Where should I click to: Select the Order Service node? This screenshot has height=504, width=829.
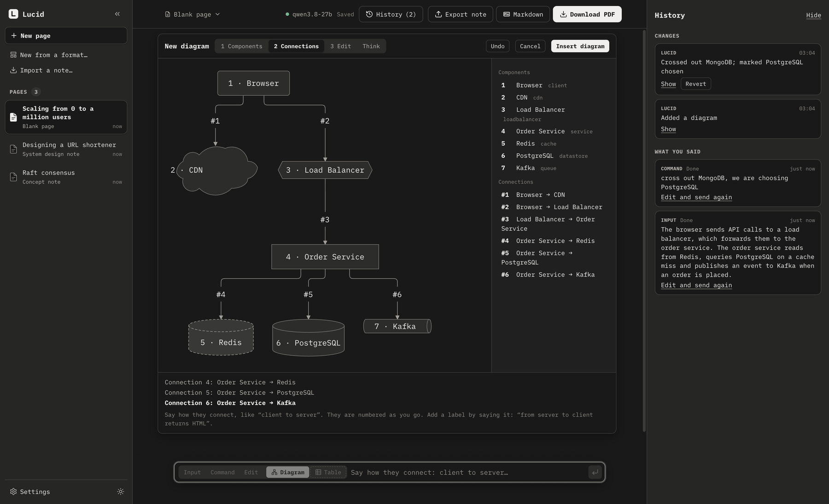click(x=325, y=257)
